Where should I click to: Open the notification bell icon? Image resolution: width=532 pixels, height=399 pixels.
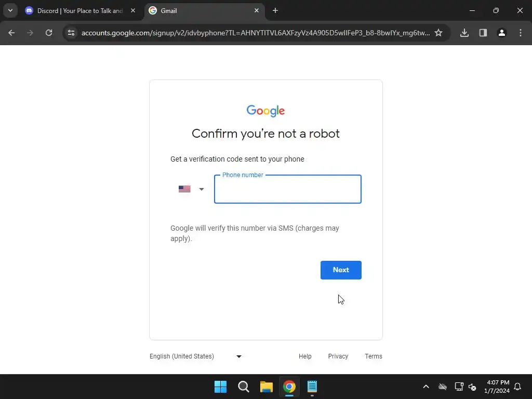point(517,387)
